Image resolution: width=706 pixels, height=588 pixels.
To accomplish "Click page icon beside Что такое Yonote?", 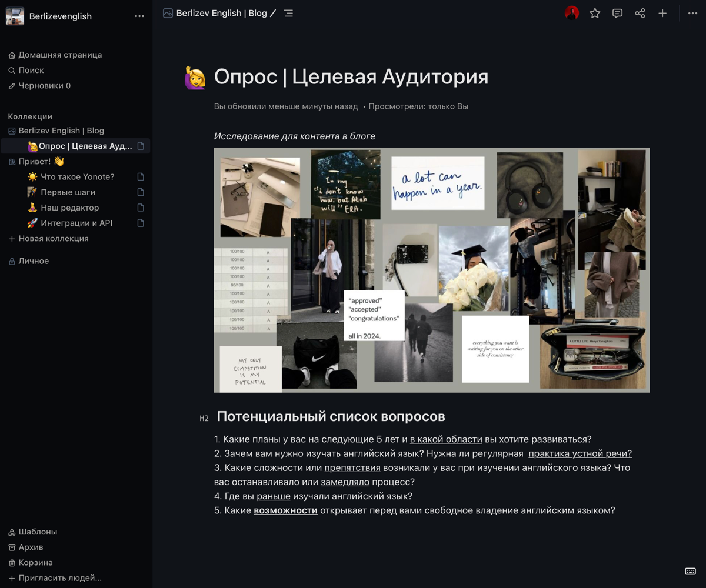I will pyautogui.click(x=141, y=176).
